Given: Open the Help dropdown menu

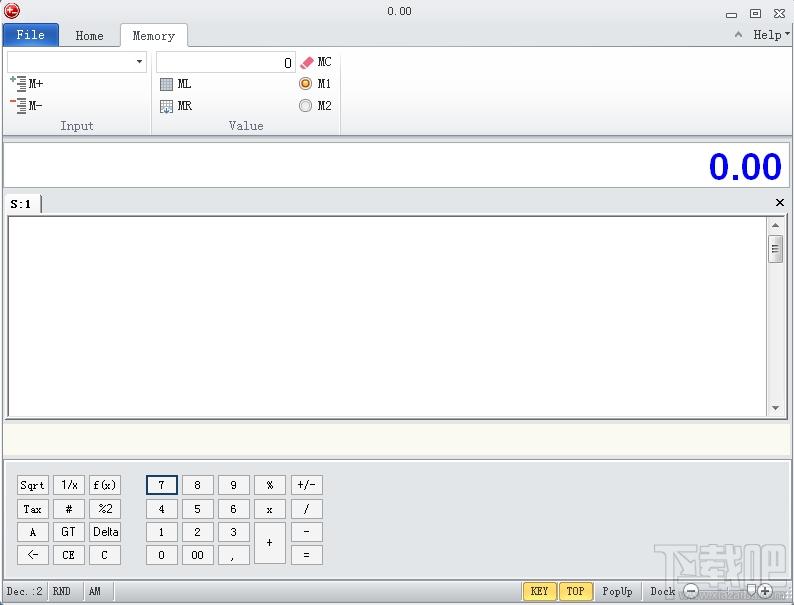Looking at the screenshot, I should coord(770,35).
